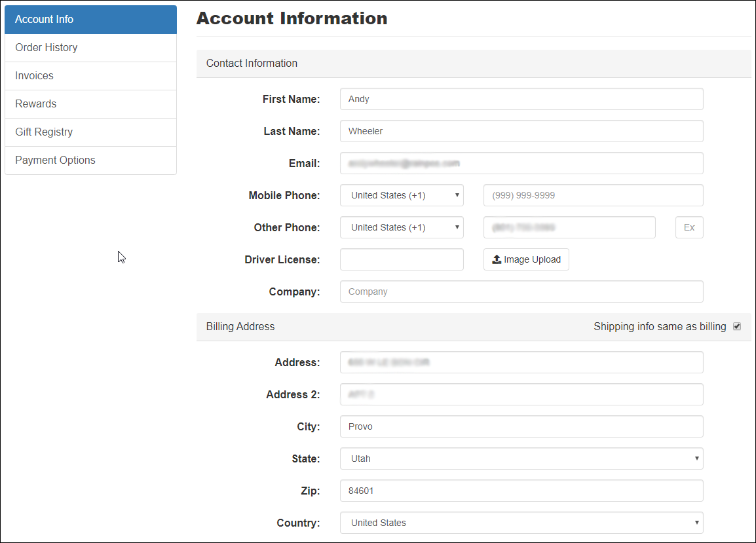Select Payment Options in sidebar
The width and height of the screenshot is (756, 543).
click(90, 160)
